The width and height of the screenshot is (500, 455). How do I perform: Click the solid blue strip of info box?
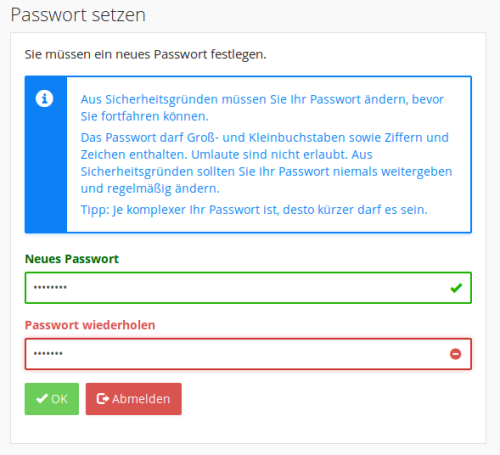click(x=46, y=154)
